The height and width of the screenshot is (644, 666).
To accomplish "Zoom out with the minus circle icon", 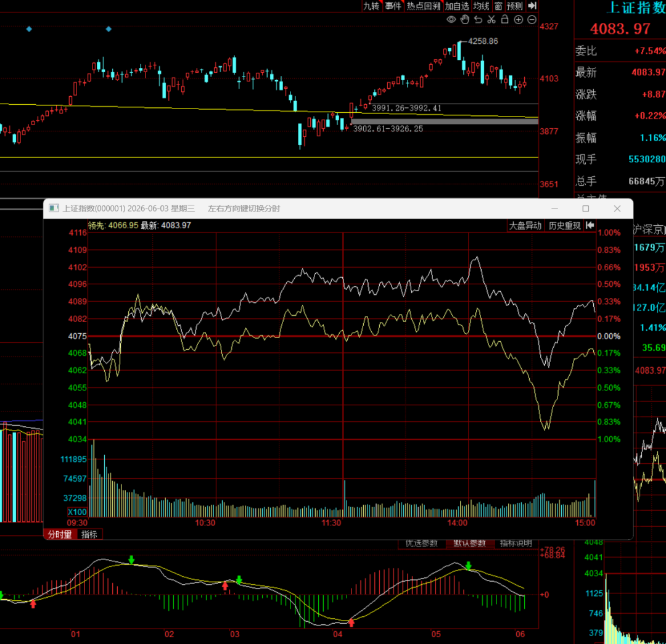I will [532, 20].
